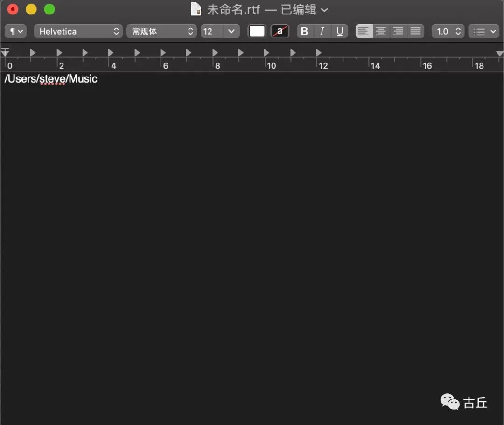The image size is (504, 425).
Task: Close the window with red button
Action: [13, 9]
